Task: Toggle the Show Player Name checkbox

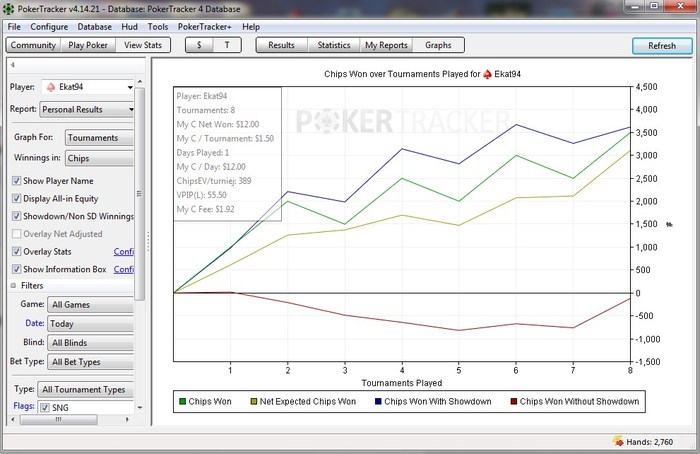Action: click(16, 181)
